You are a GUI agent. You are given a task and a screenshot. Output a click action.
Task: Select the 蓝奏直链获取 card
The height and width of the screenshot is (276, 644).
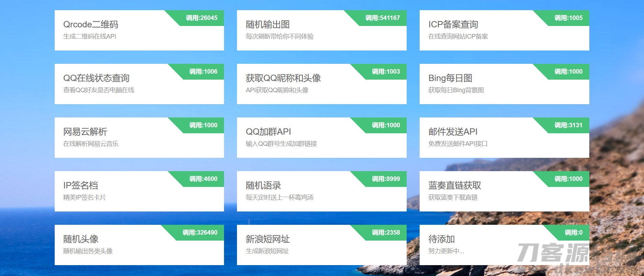click(x=504, y=191)
